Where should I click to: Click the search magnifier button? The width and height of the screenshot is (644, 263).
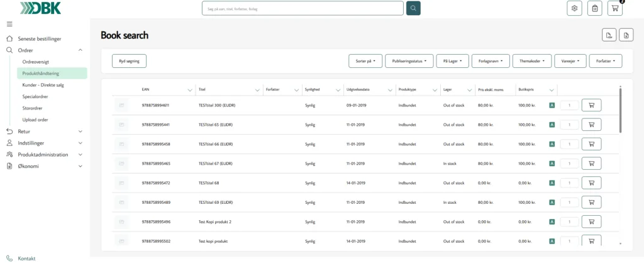[x=413, y=8]
